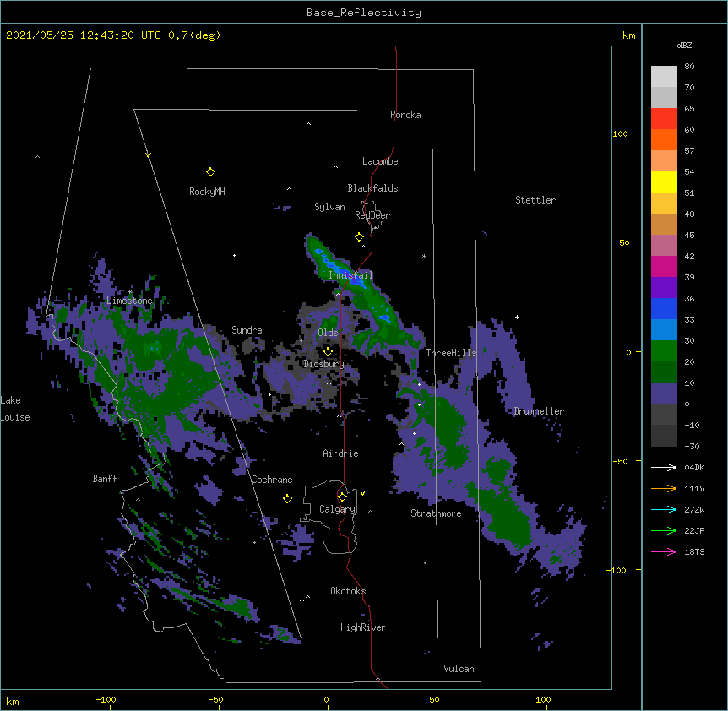Click the Olds label

328,333
